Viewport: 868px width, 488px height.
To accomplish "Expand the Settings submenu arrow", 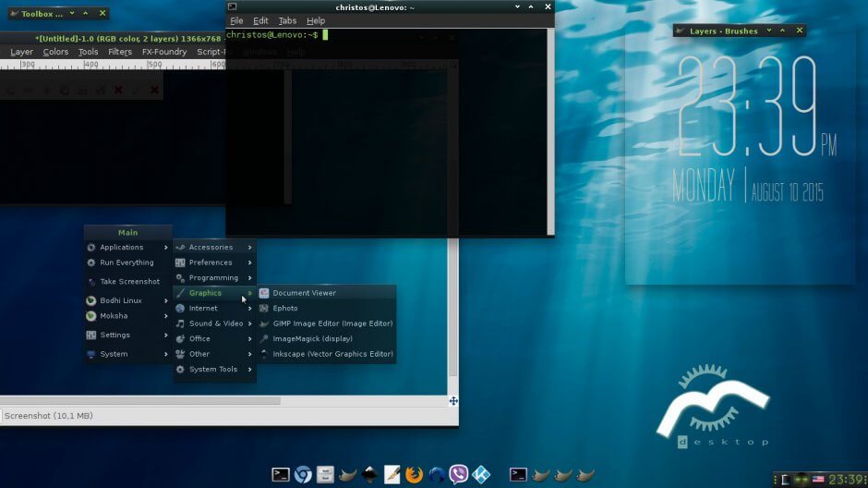I will point(165,335).
